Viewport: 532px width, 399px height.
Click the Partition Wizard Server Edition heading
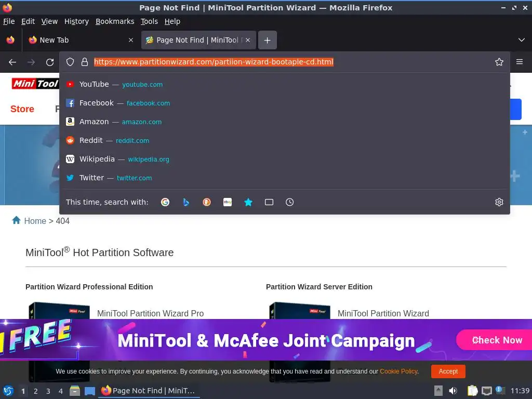click(319, 287)
